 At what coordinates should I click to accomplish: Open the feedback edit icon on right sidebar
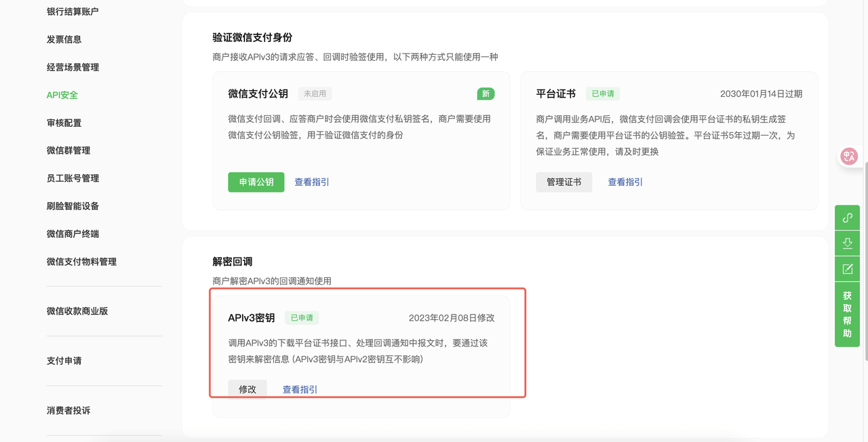click(x=847, y=268)
